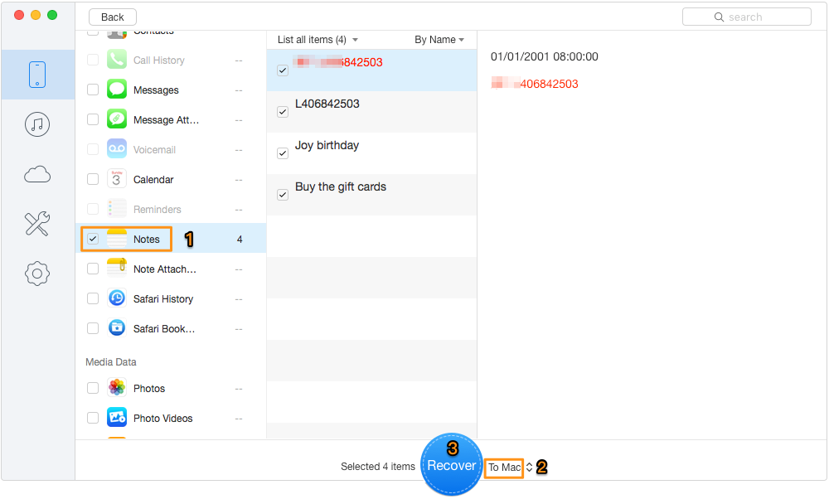829x504 pixels.
Task: Click the Note Attachments icon
Action: pos(117,269)
